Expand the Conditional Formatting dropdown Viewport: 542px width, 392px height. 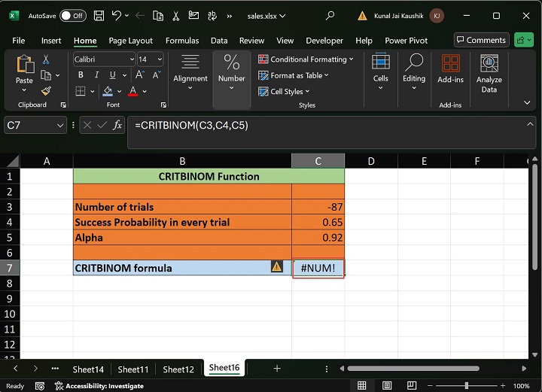pyautogui.click(x=307, y=59)
